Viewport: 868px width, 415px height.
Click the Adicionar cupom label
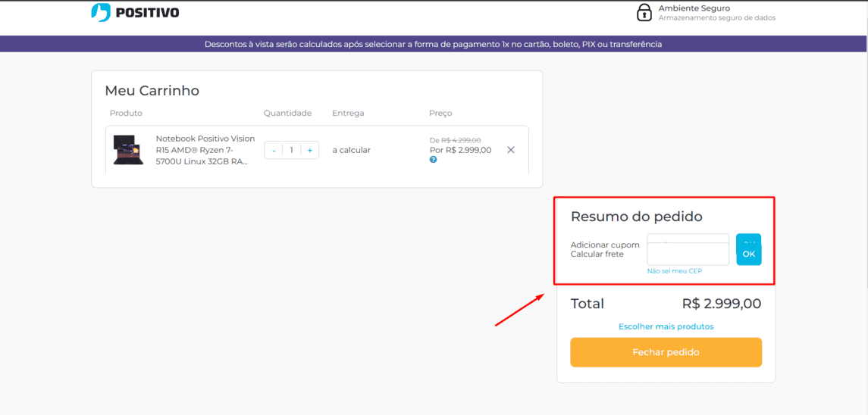(605, 245)
